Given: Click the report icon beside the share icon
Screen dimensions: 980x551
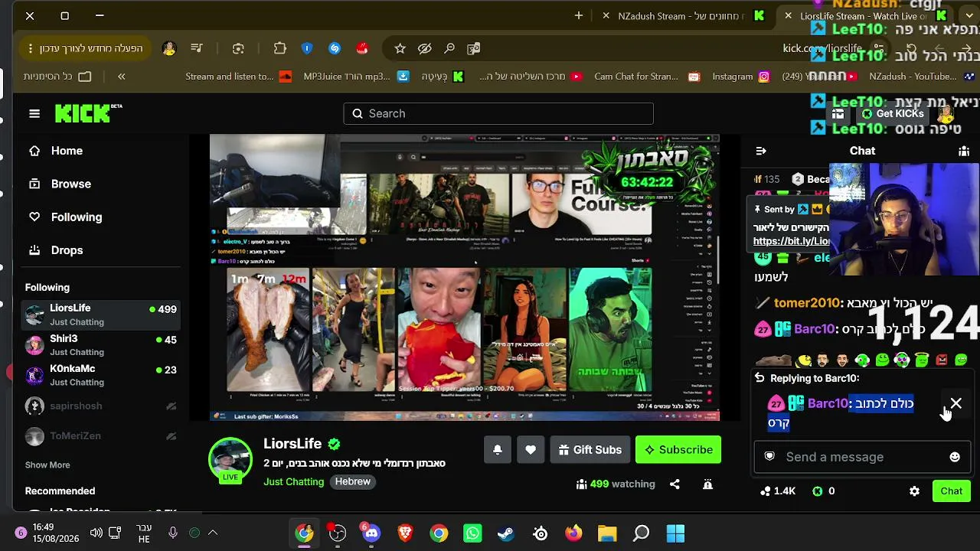Looking at the screenshot, I should pos(707,484).
